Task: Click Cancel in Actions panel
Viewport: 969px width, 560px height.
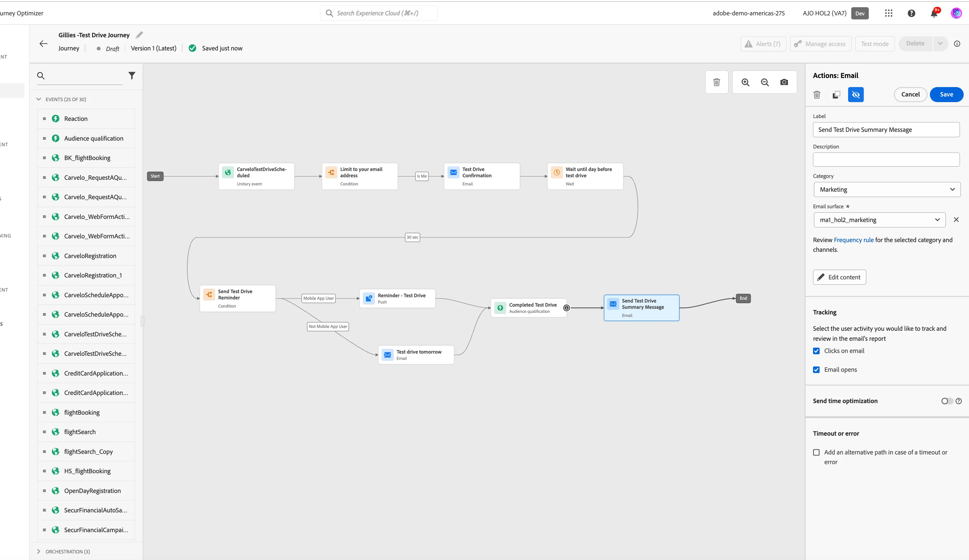Action: (910, 95)
